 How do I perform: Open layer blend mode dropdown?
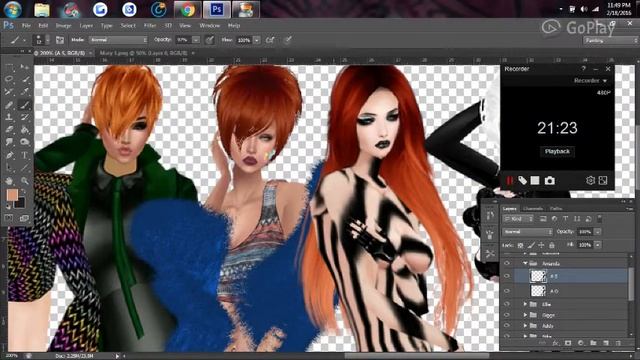click(527, 232)
